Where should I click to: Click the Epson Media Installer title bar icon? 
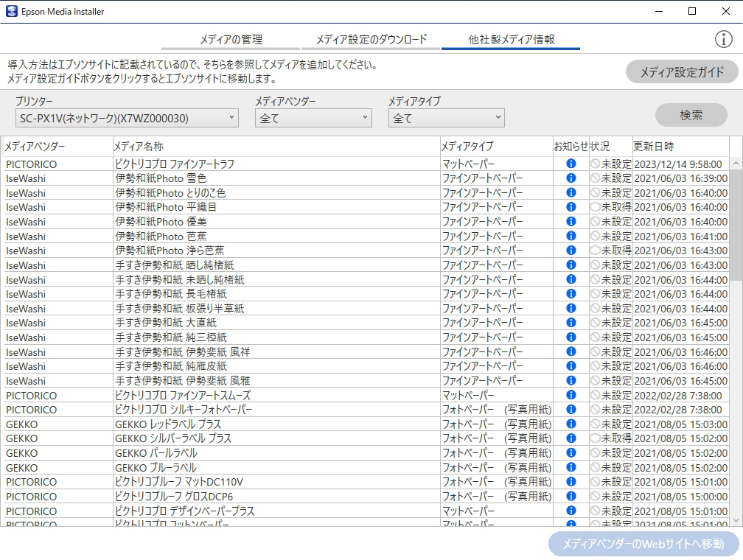point(10,11)
